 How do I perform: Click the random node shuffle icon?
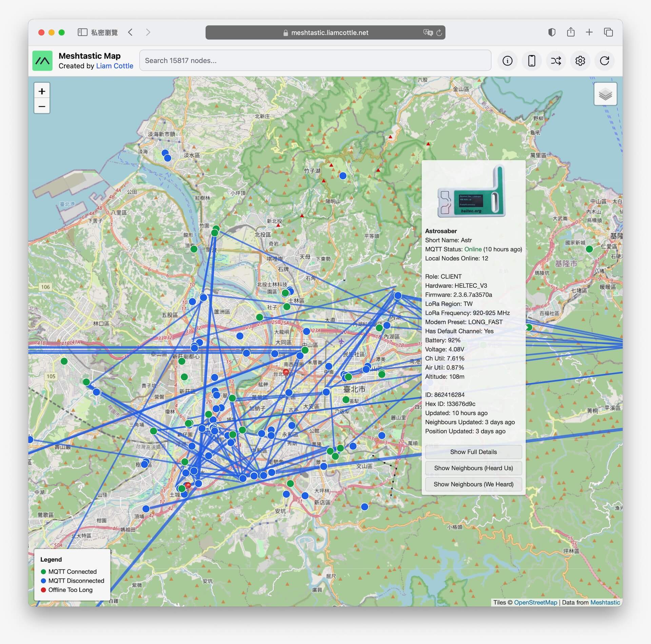tap(556, 61)
